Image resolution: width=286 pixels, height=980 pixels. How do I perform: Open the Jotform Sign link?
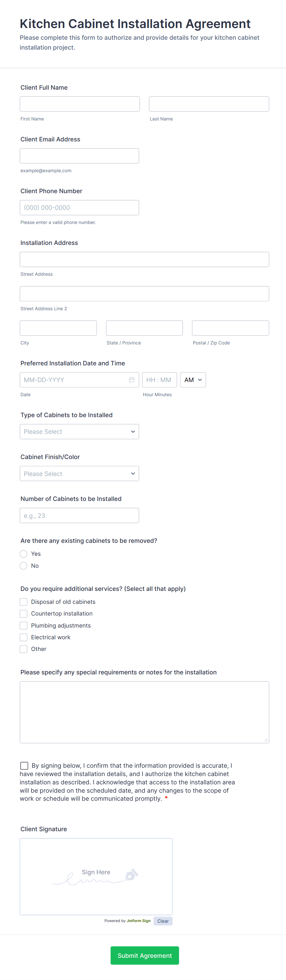[138, 921]
